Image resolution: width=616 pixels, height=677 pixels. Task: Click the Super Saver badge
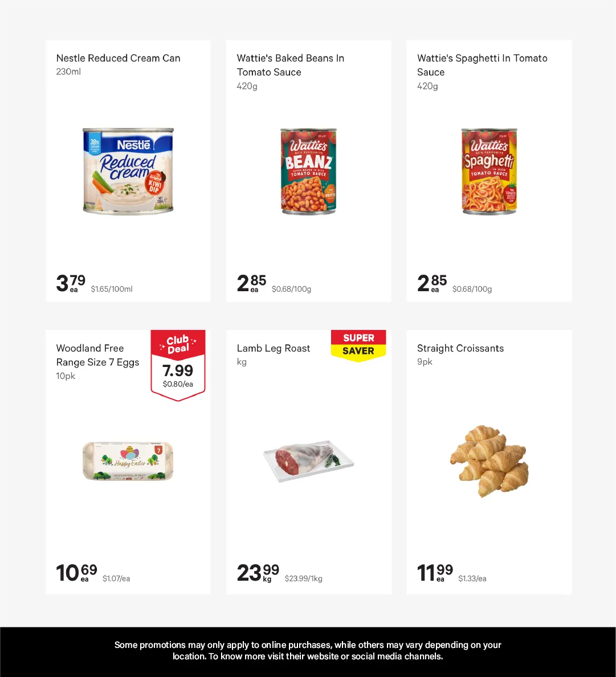(358, 345)
